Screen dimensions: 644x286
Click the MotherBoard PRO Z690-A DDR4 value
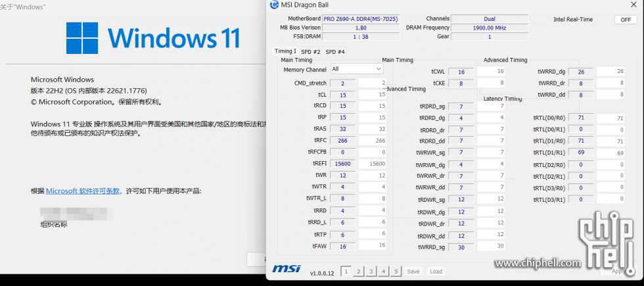[x=360, y=19]
